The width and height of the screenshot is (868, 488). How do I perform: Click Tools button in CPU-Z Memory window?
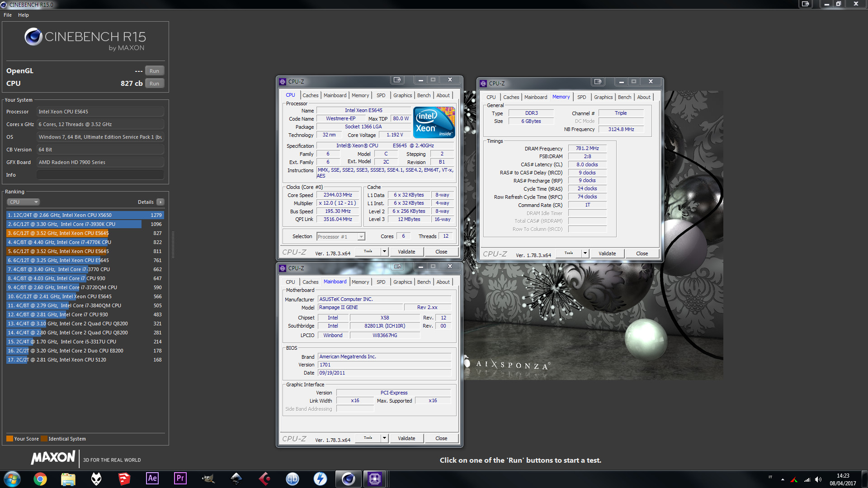[x=569, y=253]
